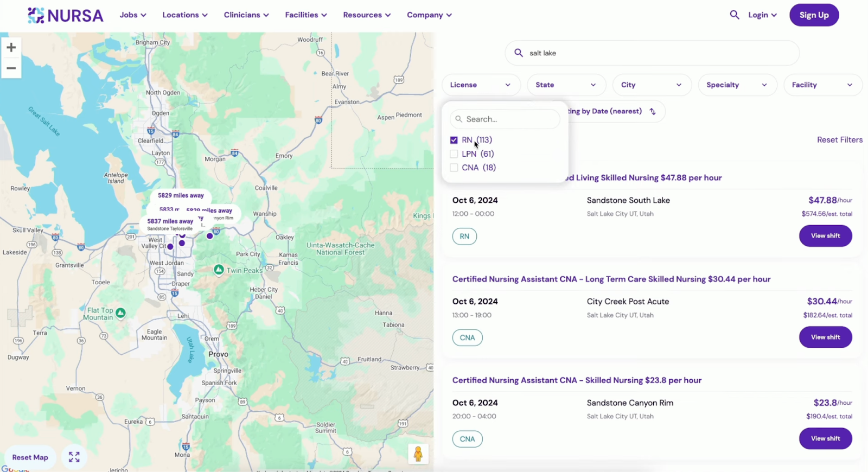Open the Jobs menu

pos(133,15)
